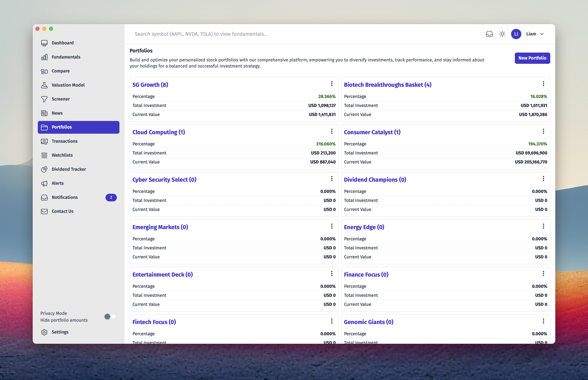588x380 pixels.
Task: Go to Dashboard in sidebar
Action: 78,43
